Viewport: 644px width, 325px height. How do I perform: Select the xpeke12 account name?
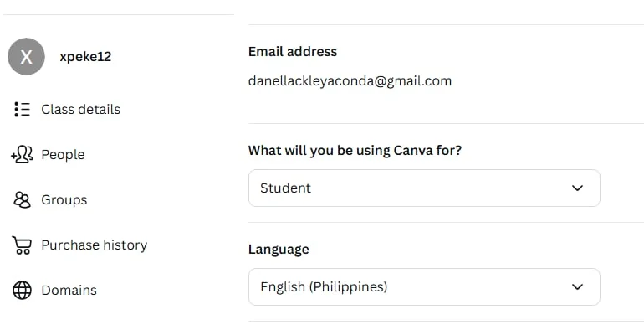[x=85, y=56]
